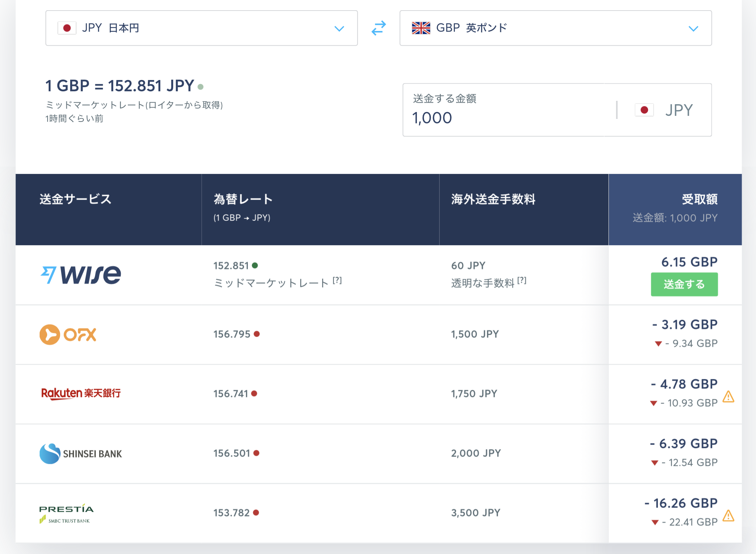Click the Prestia SMBC Trust Bank logo
756x554 pixels.
pos(66,513)
